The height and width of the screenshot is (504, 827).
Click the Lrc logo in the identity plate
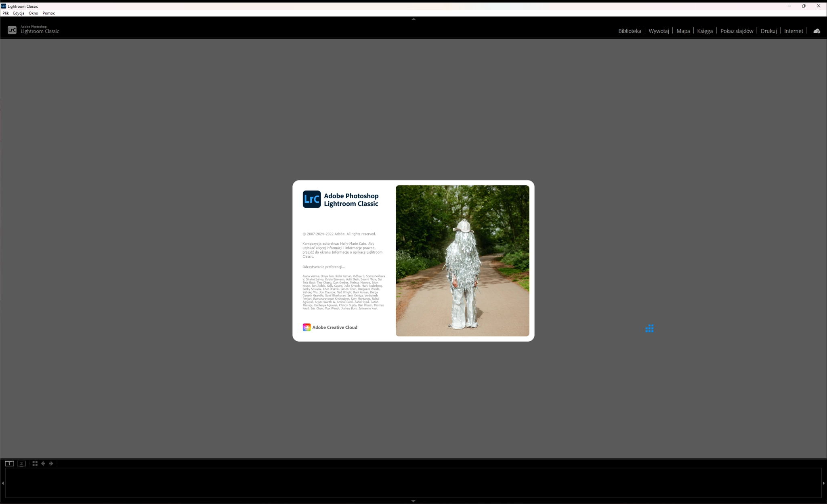(x=12, y=30)
